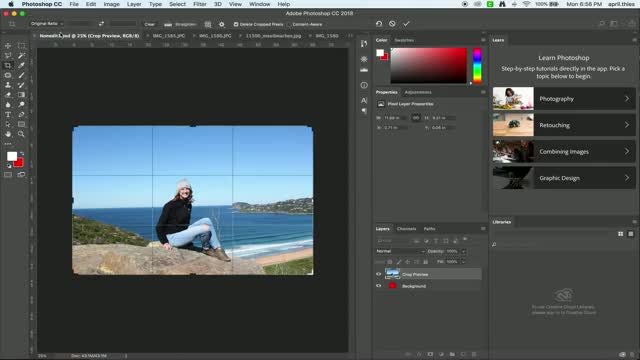Open the Layers panel flyout menu
This screenshot has width=640, height=360.
coord(483,229)
